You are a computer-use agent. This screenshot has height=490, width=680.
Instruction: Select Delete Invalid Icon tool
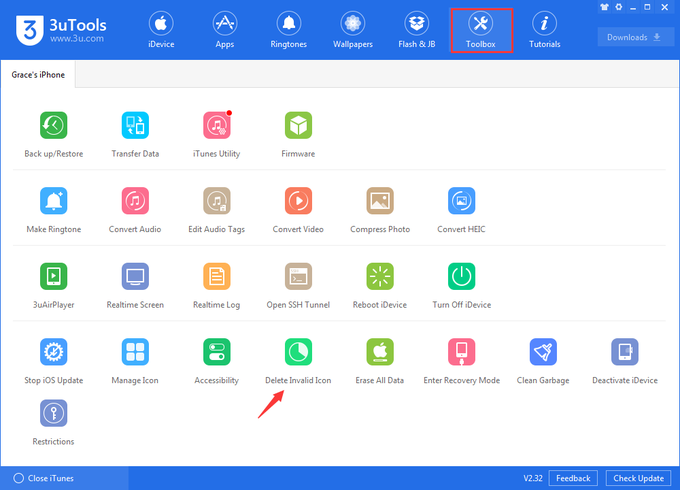(x=298, y=352)
